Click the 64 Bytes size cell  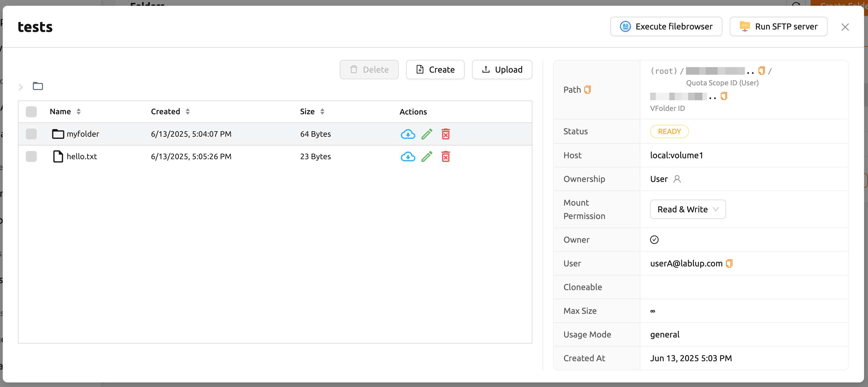(x=315, y=134)
